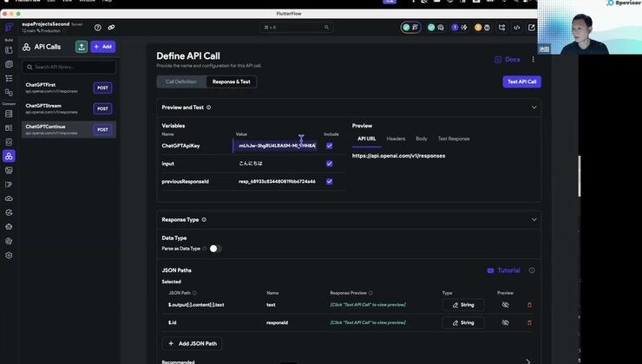Select the API URL preview tab
This screenshot has width=642, height=364.
click(366, 139)
